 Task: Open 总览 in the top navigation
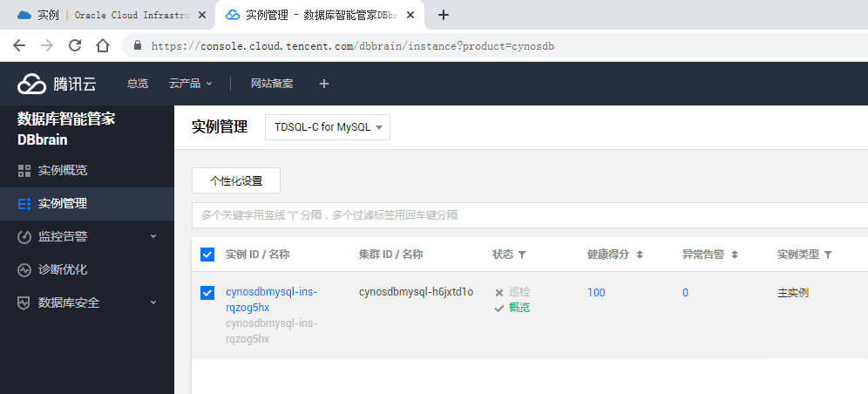[138, 84]
